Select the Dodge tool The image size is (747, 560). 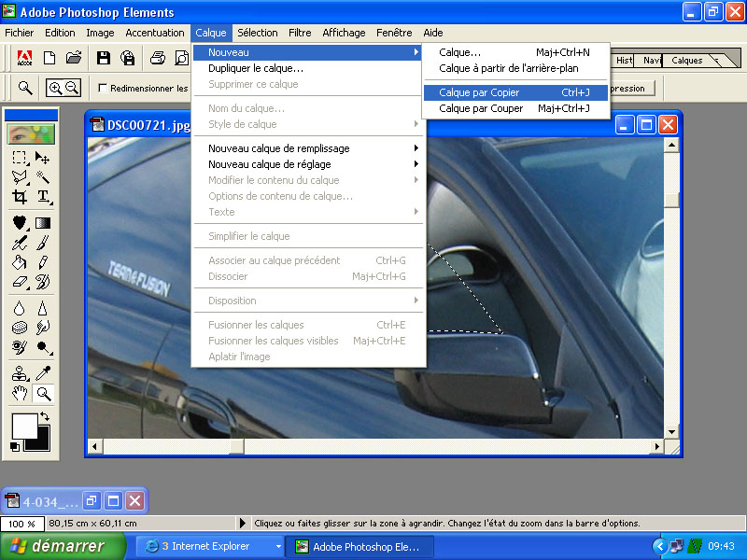43,347
